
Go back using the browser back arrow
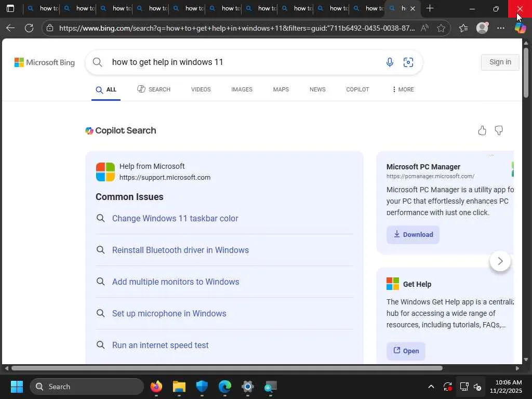[10, 28]
